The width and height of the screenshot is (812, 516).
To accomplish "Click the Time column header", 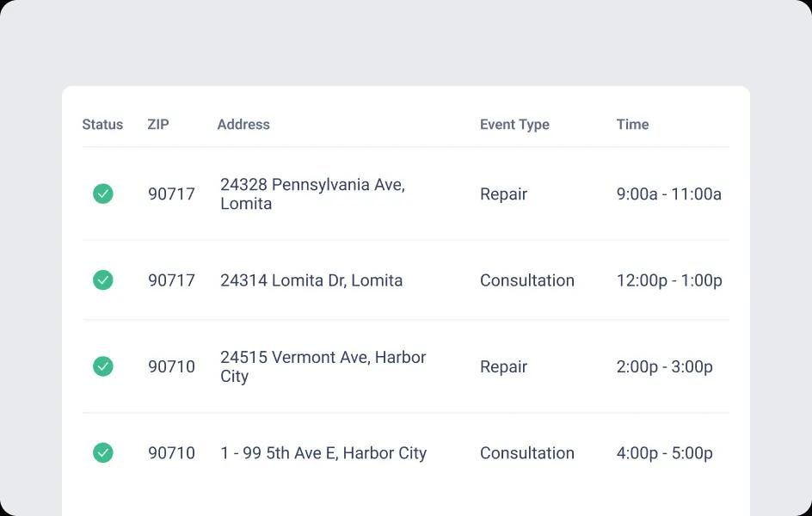I will 632,124.
